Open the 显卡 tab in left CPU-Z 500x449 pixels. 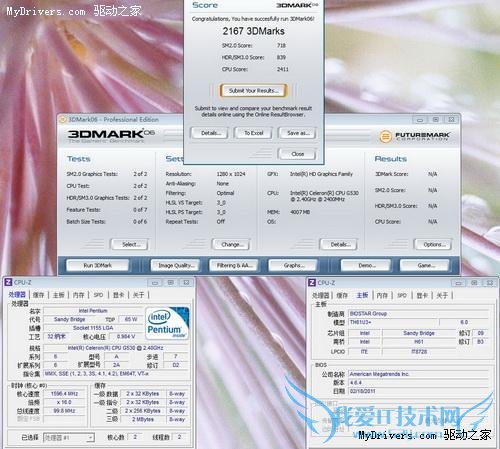(x=118, y=295)
